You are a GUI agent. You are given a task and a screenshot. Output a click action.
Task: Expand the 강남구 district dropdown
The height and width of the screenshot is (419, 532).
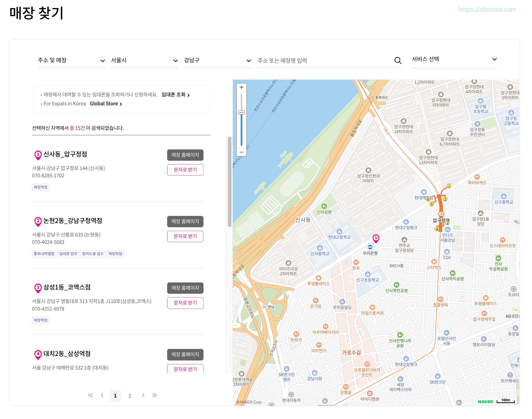coord(217,60)
